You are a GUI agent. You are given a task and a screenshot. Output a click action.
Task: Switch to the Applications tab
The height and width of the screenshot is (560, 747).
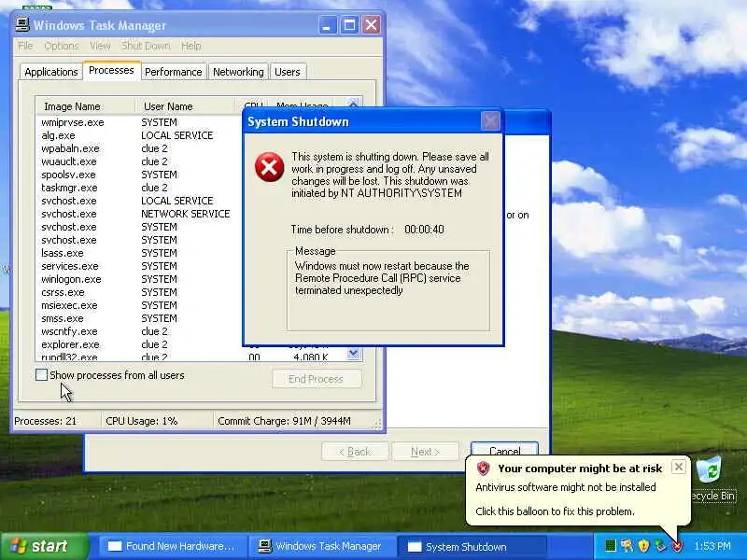pyautogui.click(x=51, y=72)
